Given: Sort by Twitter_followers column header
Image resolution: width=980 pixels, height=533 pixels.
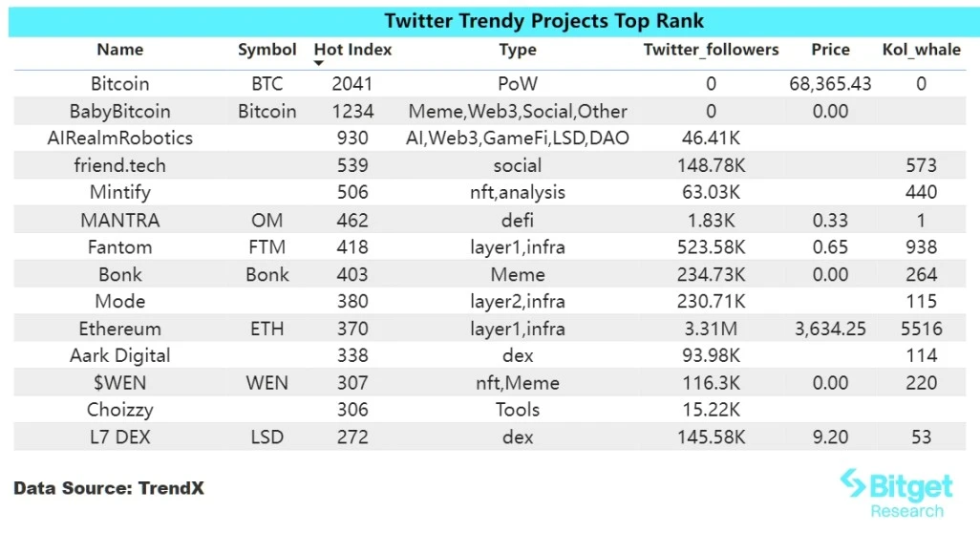Looking at the screenshot, I should tap(711, 50).
